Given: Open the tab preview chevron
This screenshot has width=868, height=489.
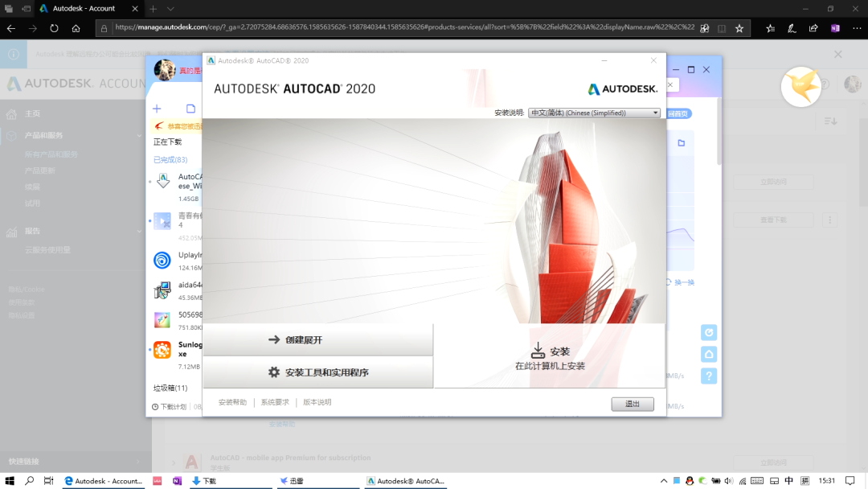Looking at the screenshot, I should [170, 9].
